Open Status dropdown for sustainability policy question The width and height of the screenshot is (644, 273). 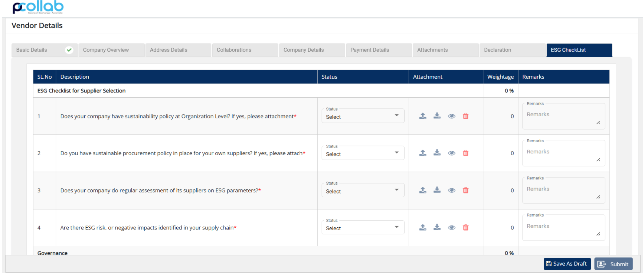coord(363,116)
